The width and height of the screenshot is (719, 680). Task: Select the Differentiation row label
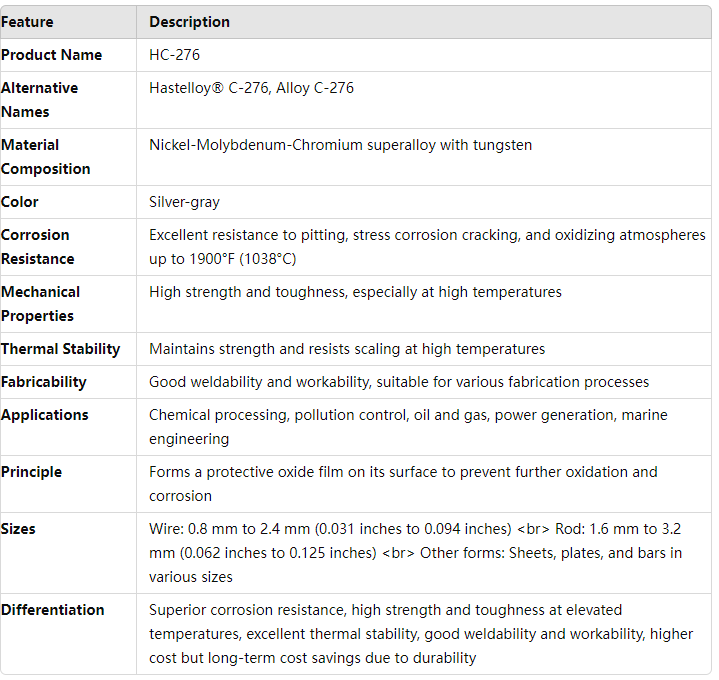click(52, 610)
